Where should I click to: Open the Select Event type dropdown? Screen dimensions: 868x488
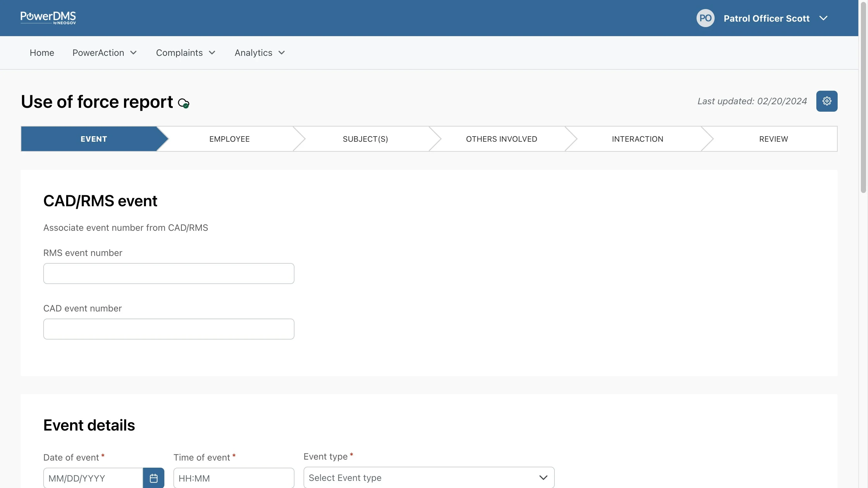pyautogui.click(x=429, y=478)
